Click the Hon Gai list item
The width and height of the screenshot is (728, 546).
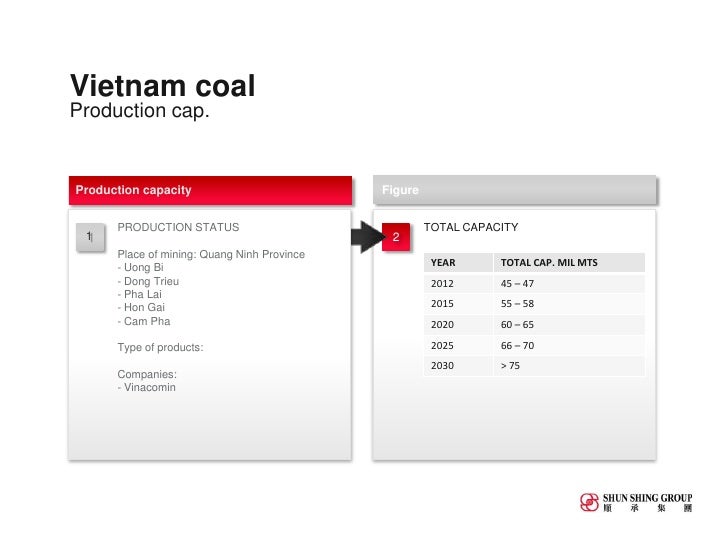click(141, 307)
